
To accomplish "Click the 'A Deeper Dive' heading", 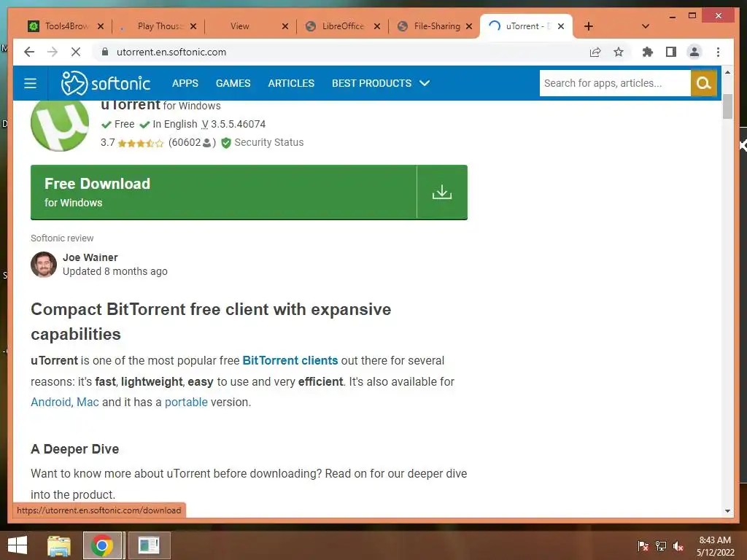I will pyautogui.click(x=75, y=449).
